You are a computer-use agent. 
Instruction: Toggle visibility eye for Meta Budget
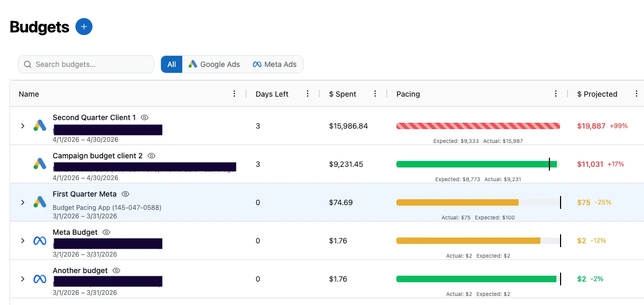pyautogui.click(x=106, y=232)
